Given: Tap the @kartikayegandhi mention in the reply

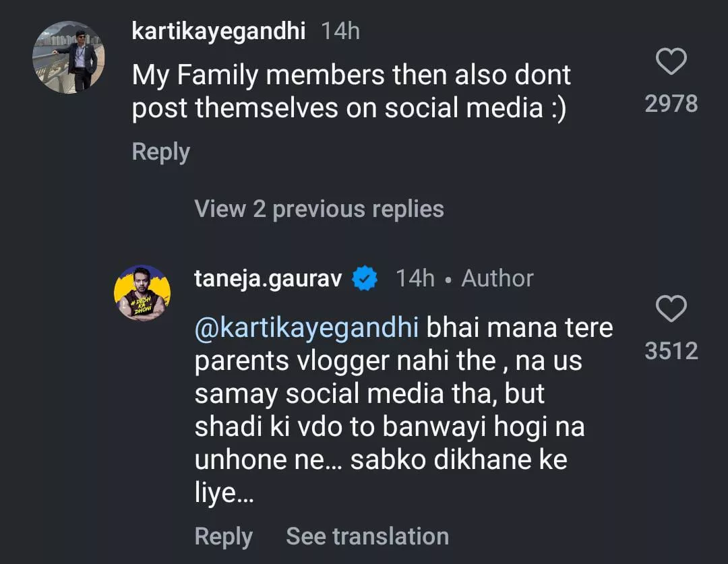Looking at the screenshot, I should point(307,328).
